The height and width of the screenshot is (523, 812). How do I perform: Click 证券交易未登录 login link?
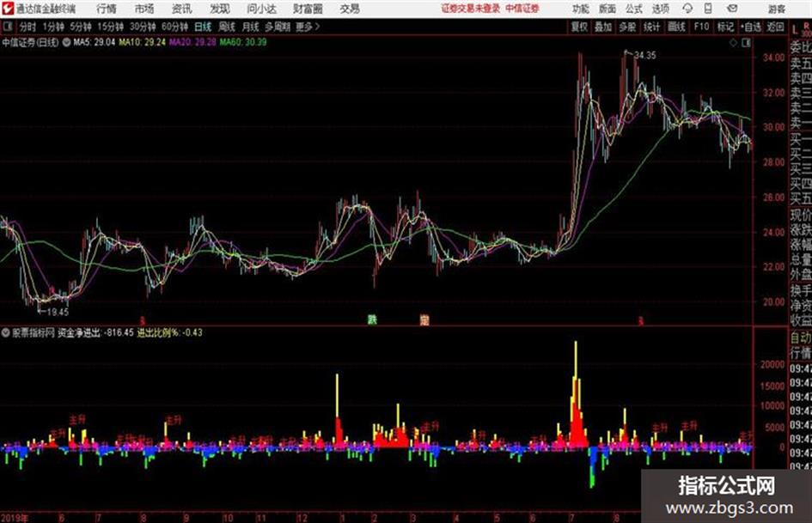point(471,9)
